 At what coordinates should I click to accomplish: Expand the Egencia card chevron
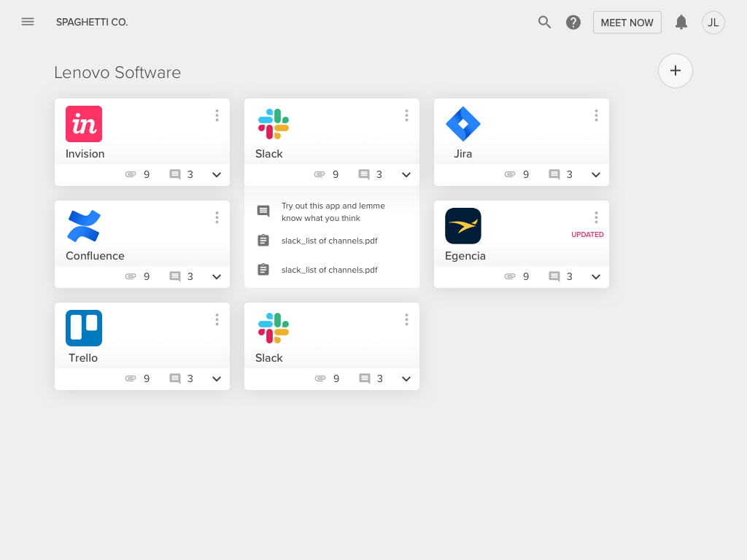pyautogui.click(x=596, y=277)
